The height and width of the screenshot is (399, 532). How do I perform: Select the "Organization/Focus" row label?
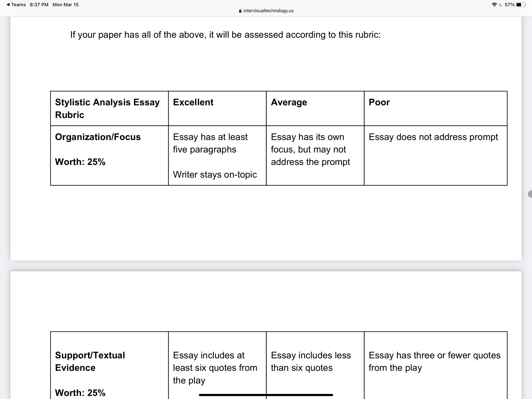pyautogui.click(x=98, y=137)
